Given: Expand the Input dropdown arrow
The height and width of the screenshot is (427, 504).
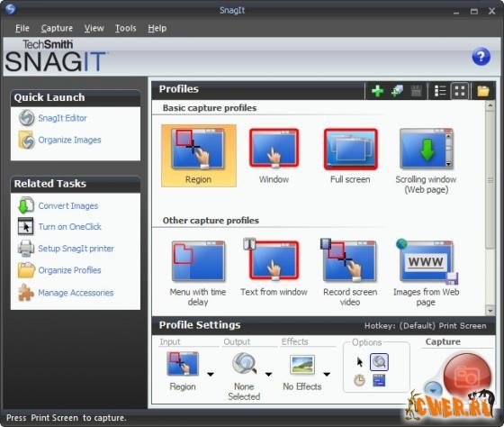Looking at the screenshot, I should point(211,374).
